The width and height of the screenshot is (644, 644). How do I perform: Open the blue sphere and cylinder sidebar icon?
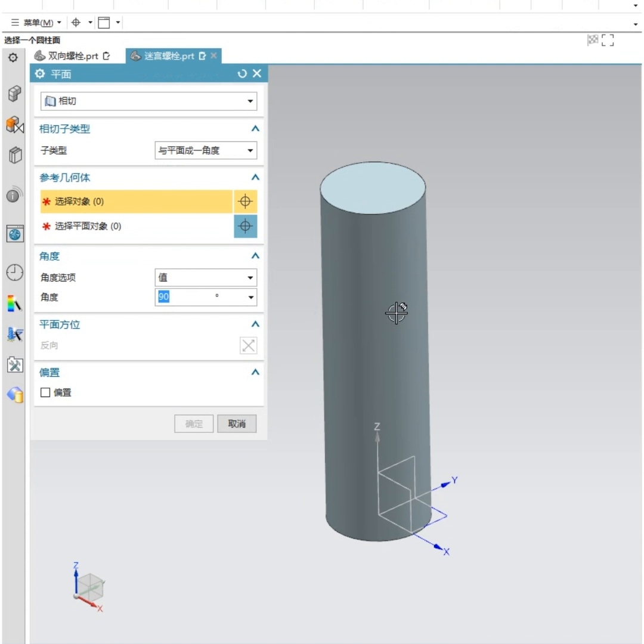tap(15, 395)
